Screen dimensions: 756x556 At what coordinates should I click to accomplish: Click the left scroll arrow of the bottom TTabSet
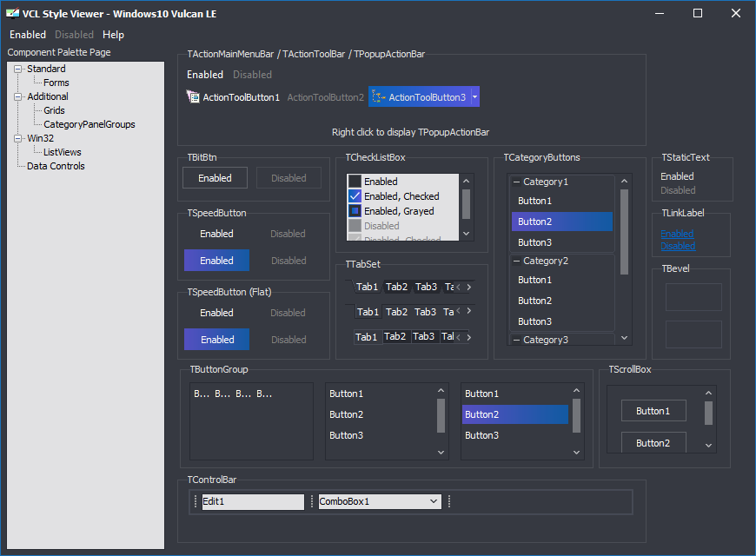(x=458, y=337)
